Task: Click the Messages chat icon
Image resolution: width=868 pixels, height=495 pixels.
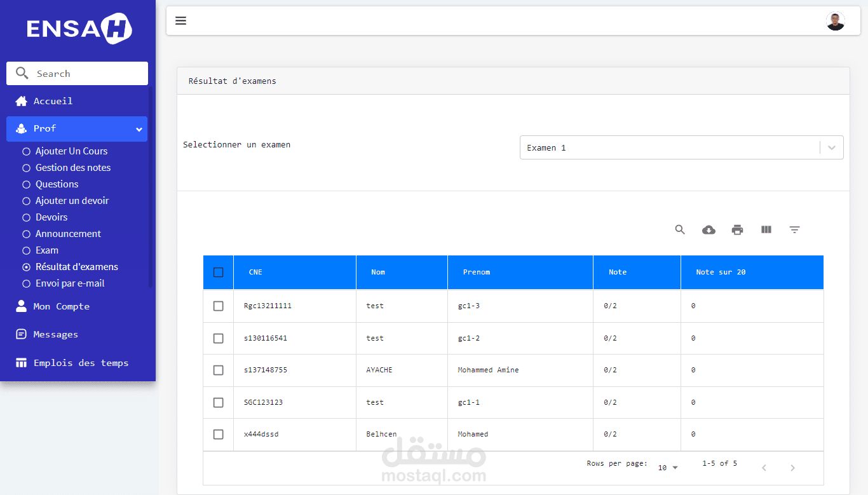Action: [22, 334]
